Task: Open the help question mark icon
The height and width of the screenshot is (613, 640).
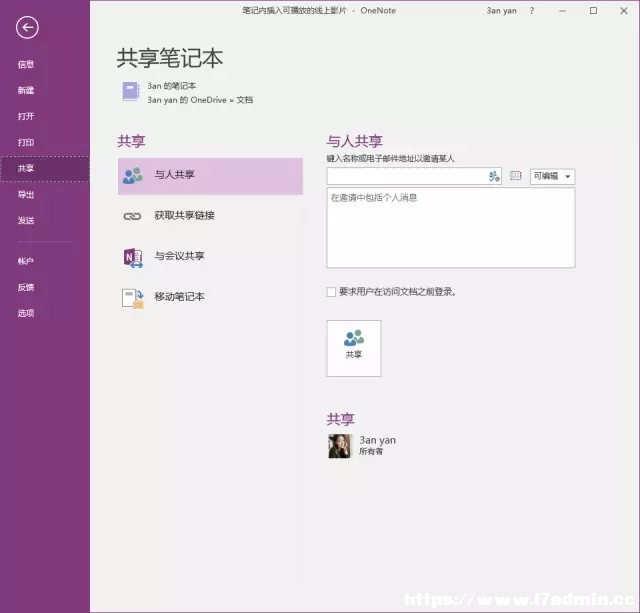Action: click(531, 11)
